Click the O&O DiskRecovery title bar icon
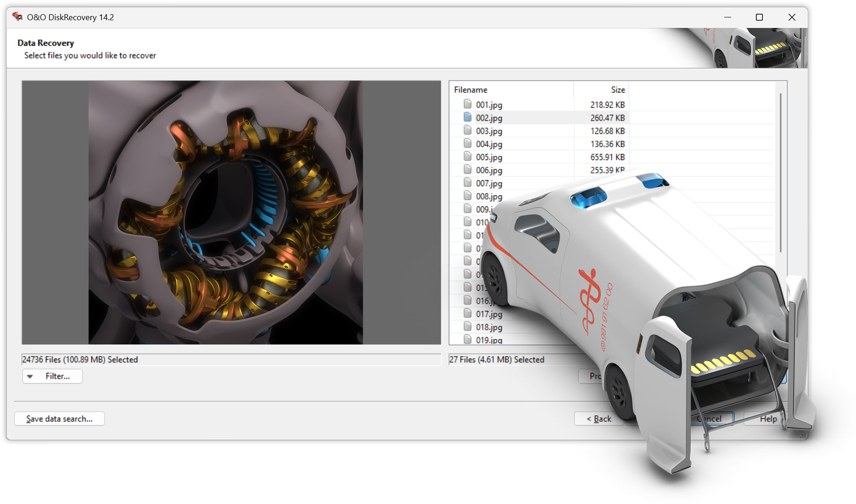This screenshot has height=504, width=856. [17, 17]
